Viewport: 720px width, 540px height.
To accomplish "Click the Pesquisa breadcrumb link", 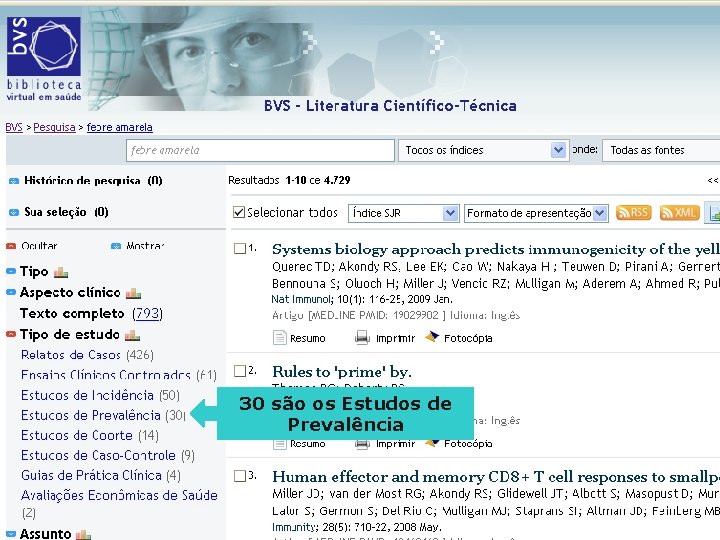I will pos(54,127).
